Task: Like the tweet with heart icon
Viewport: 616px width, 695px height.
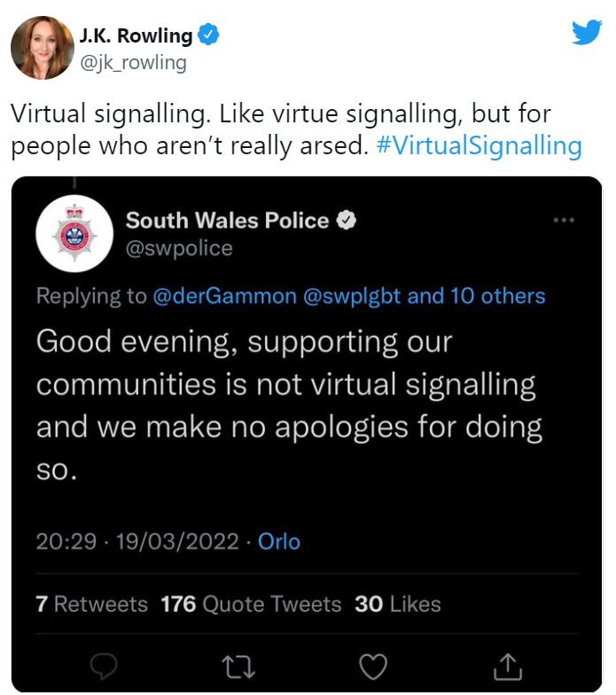Action: coord(372,667)
